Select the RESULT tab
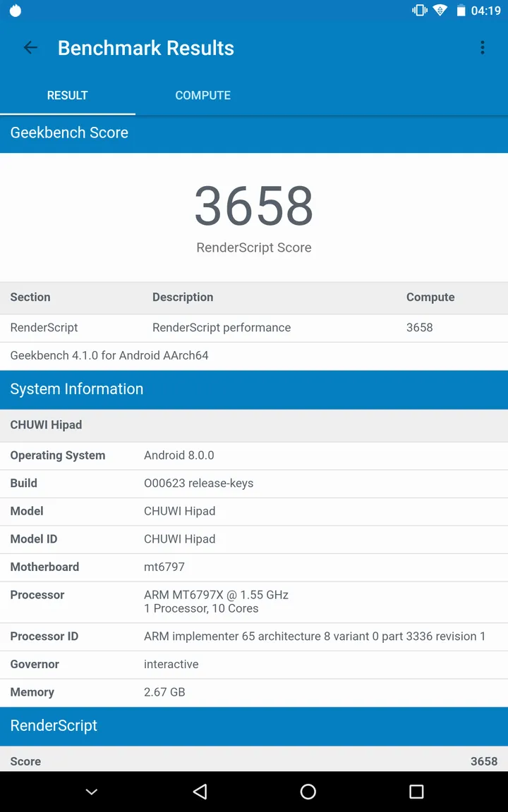Image resolution: width=508 pixels, height=812 pixels. 68,95
